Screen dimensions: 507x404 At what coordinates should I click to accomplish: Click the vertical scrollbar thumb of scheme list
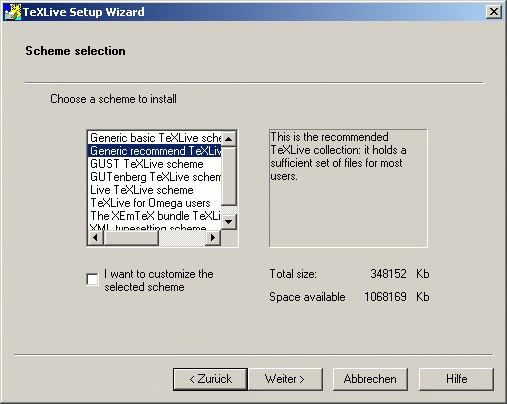(229, 176)
